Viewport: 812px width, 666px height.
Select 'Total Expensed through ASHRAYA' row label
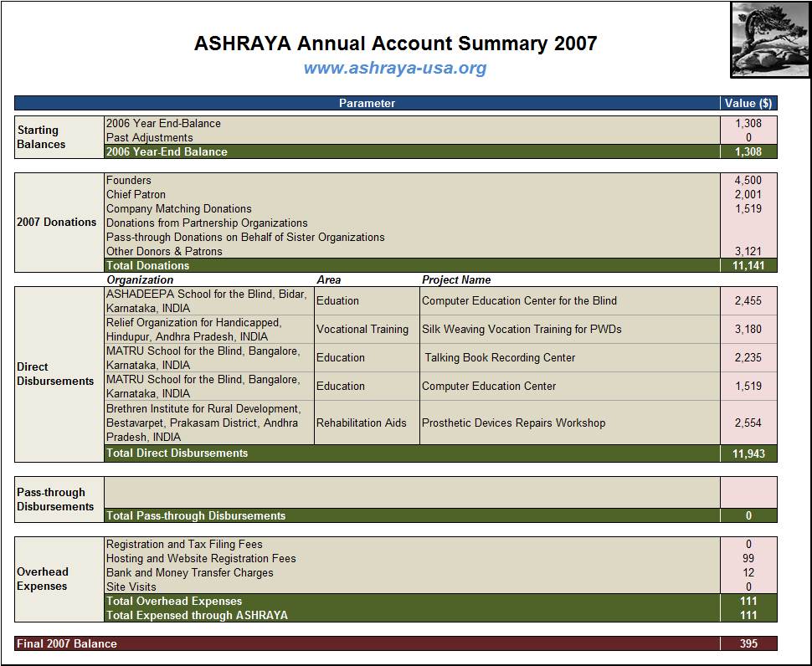[x=197, y=615]
